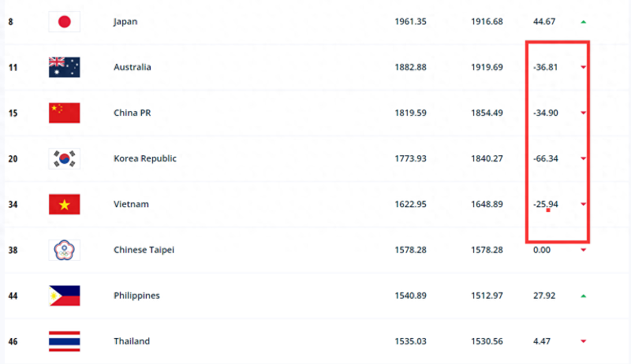Image resolution: width=631 pixels, height=364 pixels.
Task: Click the Philippines rank number 44
Action: [x=13, y=295]
